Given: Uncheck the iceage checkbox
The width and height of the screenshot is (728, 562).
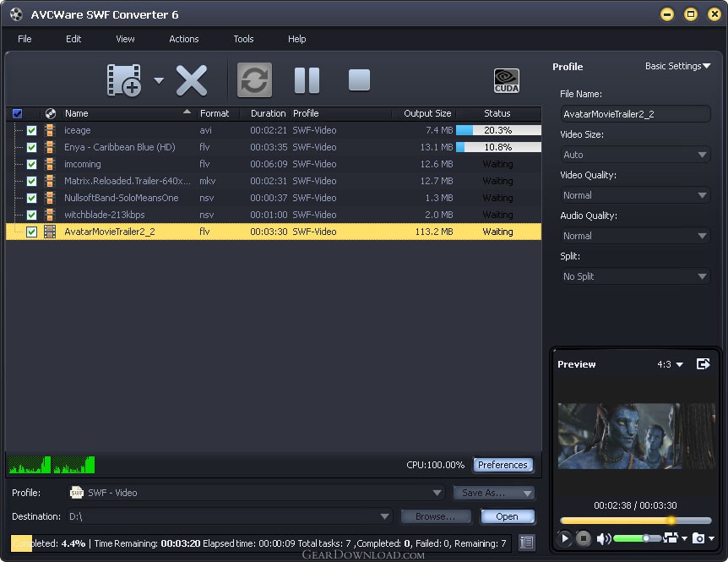Looking at the screenshot, I should point(31,130).
